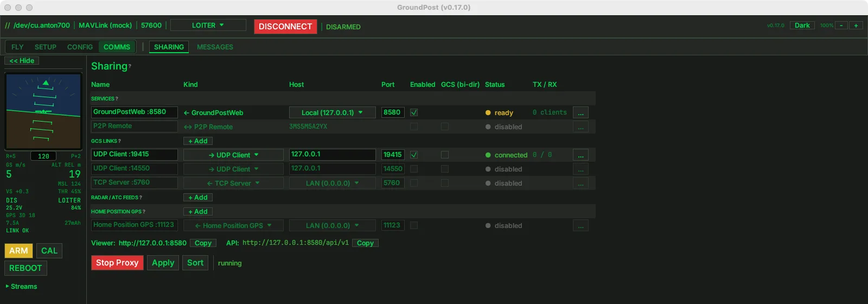
Task: Hide the side panel with << Hide
Action: [x=22, y=61]
